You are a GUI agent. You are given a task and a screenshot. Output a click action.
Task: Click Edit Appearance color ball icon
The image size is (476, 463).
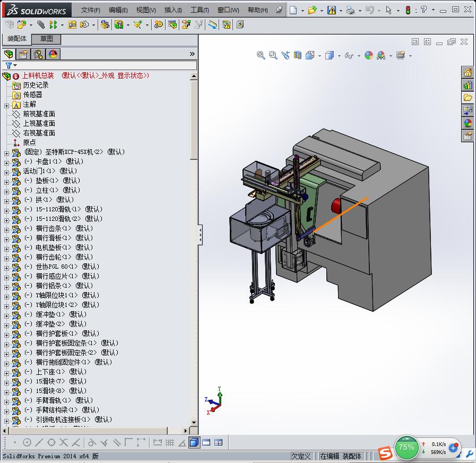[368, 55]
